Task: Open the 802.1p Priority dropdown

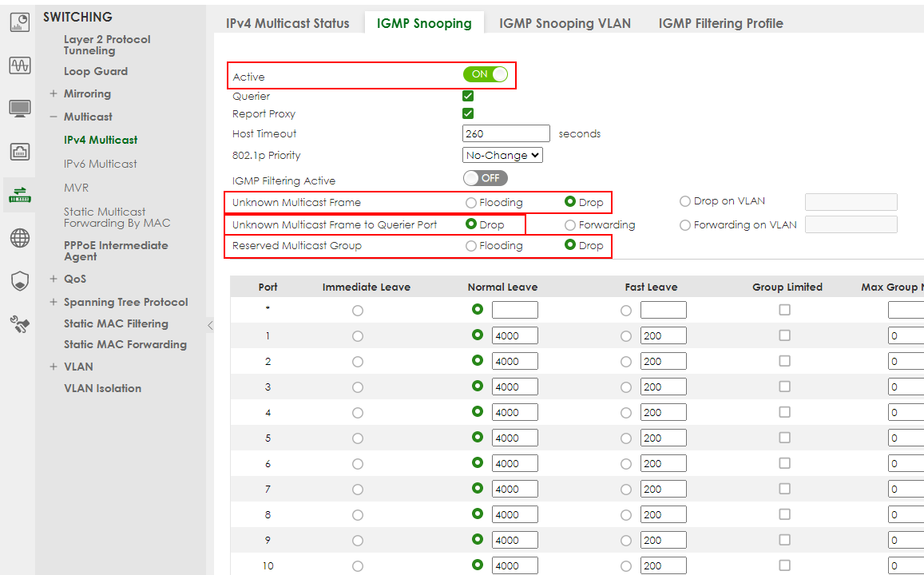Action: (502, 156)
